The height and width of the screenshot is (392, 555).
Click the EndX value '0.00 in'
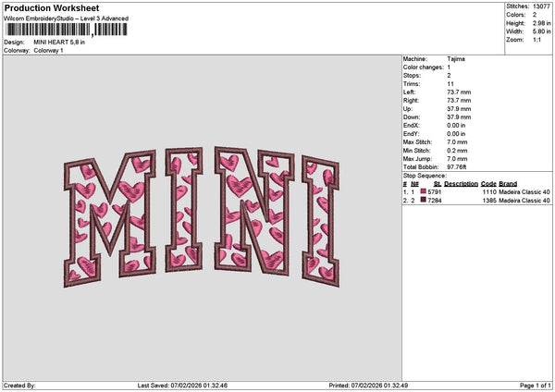point(456,125)
